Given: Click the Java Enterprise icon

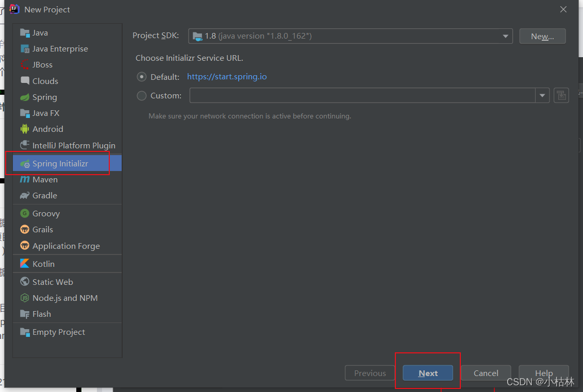Looking at the screenshot, I should (x=25, y=48).
